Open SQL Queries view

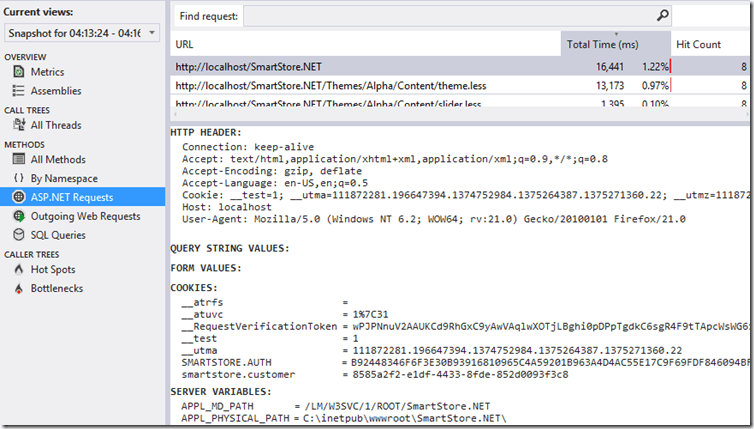coord(58,235)
